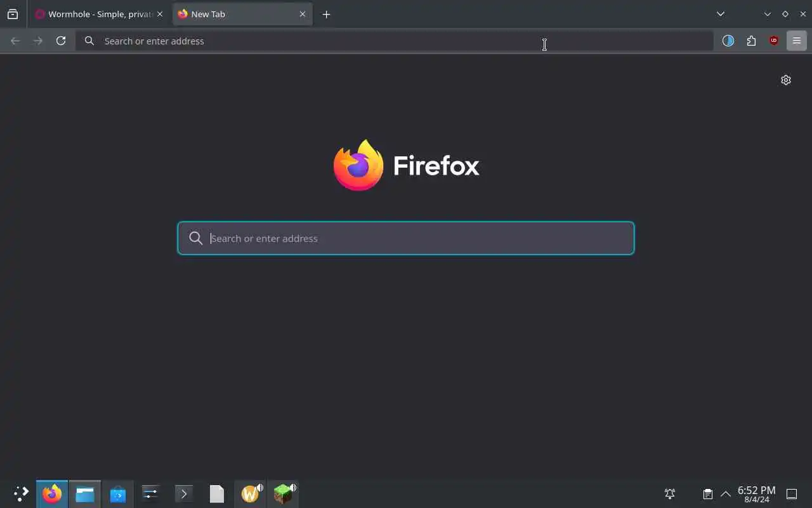This screenshot has width=812, height=508.
Task: Open Dolphin file manager from taskbar
Action: 85,493
